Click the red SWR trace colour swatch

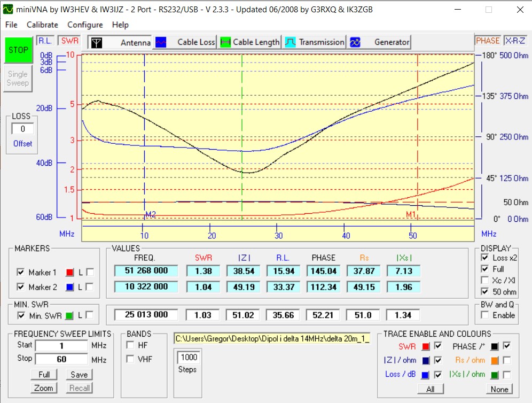[x=426, y=345]
